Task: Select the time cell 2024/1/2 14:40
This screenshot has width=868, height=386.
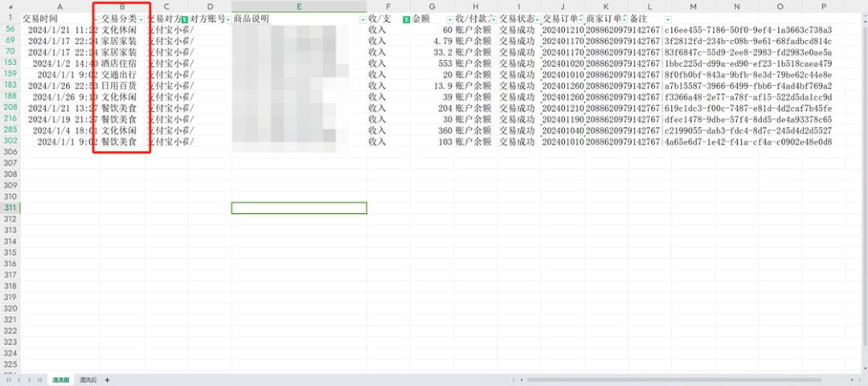Action: coord(59,64)
